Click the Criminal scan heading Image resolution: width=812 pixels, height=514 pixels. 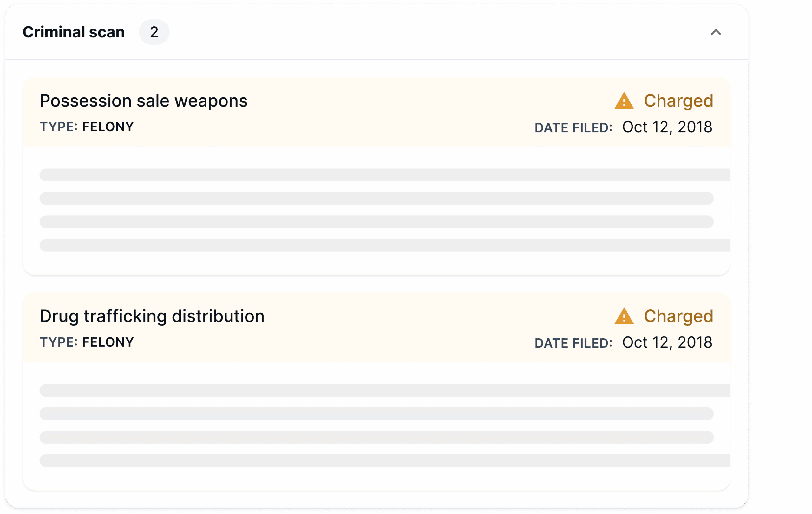coord(74,32)
